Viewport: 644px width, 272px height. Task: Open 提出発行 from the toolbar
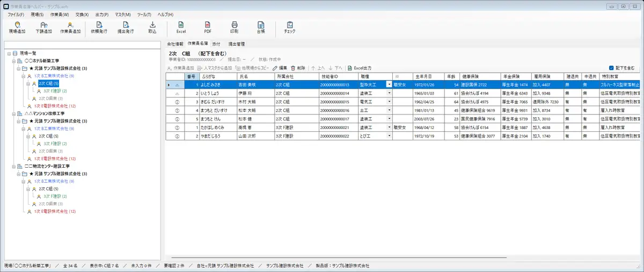tap(126, 25)
